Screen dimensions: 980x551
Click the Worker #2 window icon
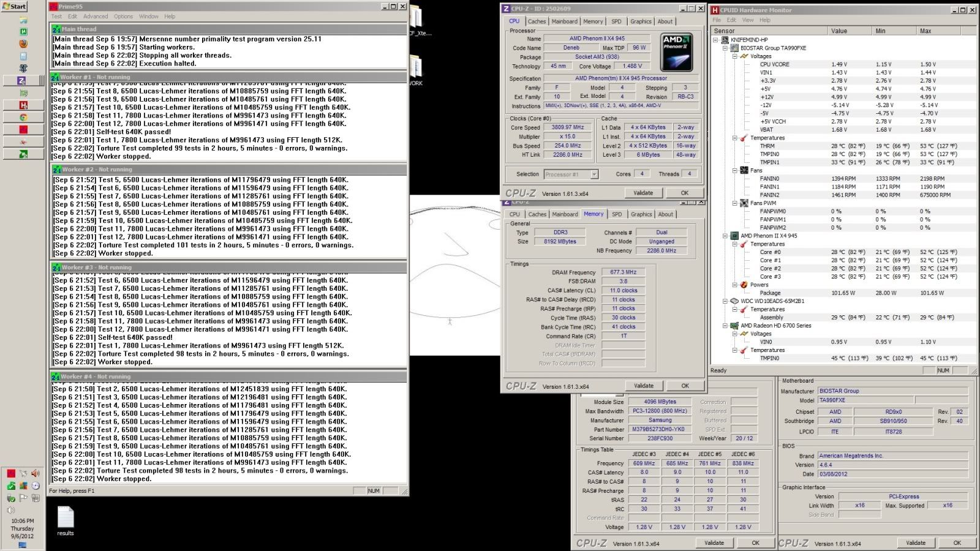(x=56, y=170)
